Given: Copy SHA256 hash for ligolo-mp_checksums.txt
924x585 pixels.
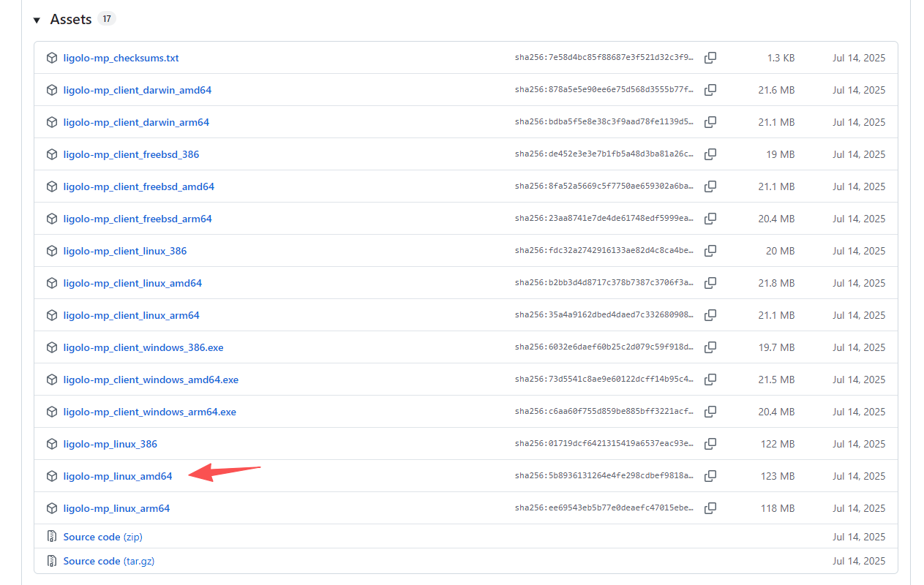Looking at the screenshot, I should coord(710,58).
